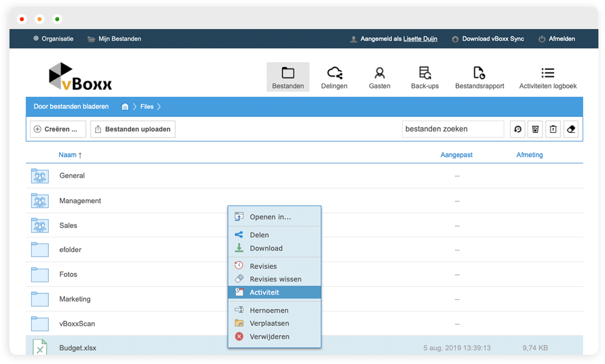Click the trash can with arrow icon
Viewport: 605px width, 364px height.
(553, 129)
